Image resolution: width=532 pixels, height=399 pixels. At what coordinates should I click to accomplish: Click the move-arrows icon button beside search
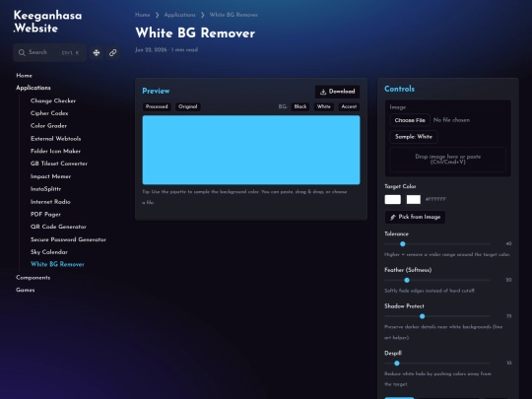coord(97,52)
